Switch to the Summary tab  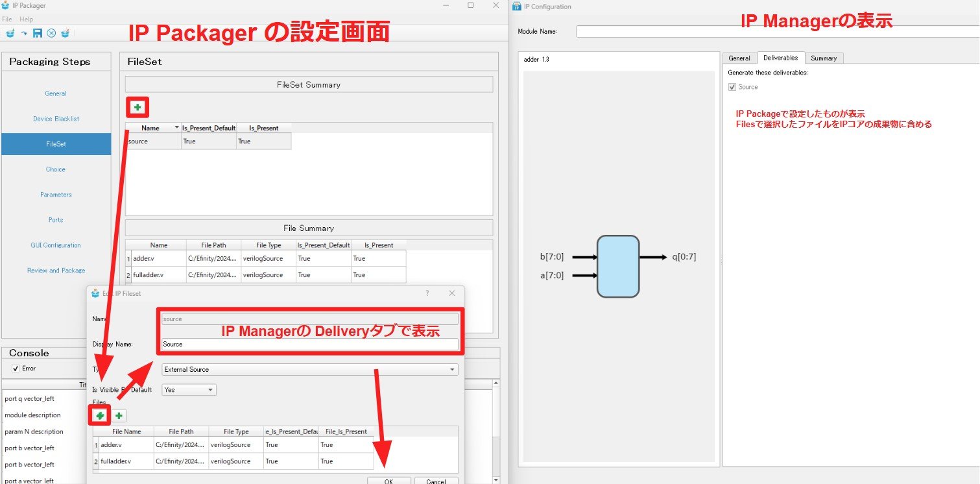[824, 58]
